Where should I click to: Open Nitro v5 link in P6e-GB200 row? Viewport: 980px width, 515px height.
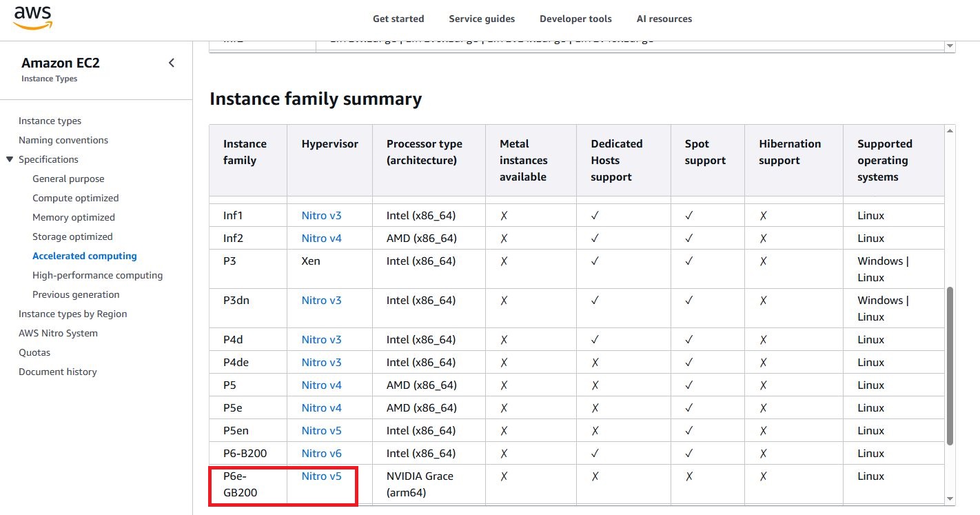[321, 476]
